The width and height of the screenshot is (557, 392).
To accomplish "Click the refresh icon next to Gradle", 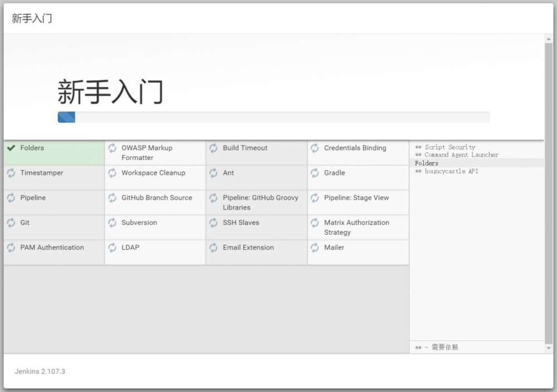I will (x=315, y=173).
